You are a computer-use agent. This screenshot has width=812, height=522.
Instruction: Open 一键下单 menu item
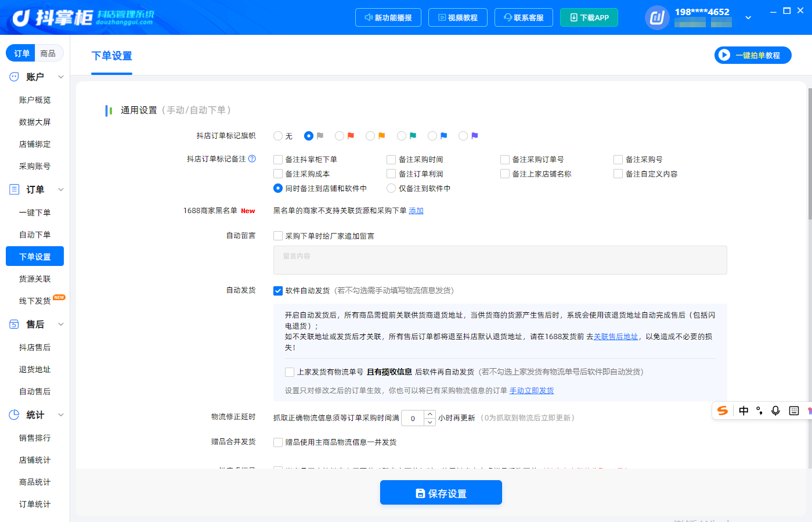point(35,213)
